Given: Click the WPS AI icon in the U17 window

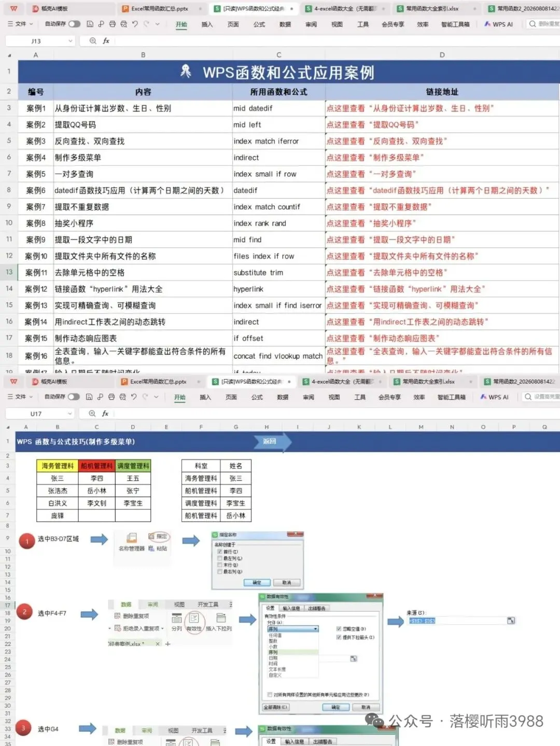Looking at the screenshot, I should point(483,397).
